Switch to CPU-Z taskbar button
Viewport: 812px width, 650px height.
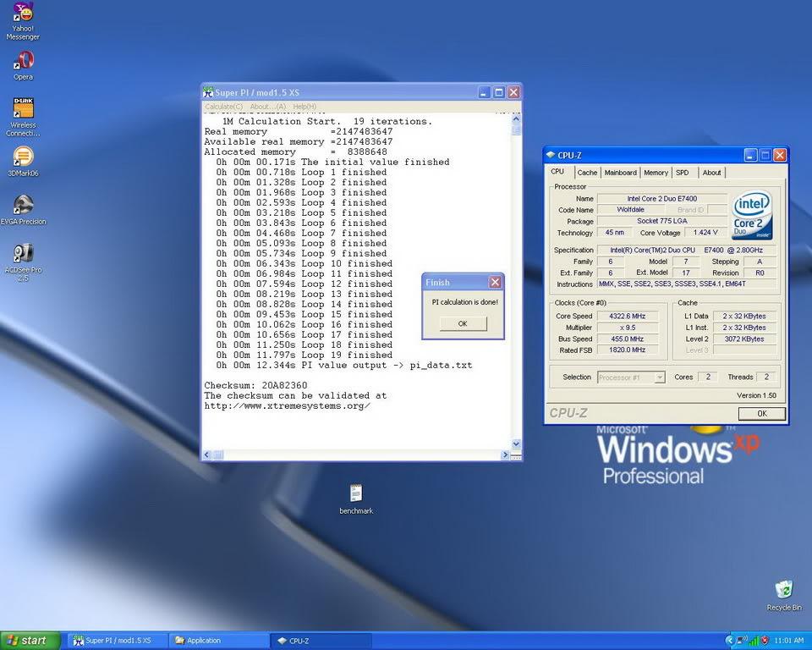(321, 641)
